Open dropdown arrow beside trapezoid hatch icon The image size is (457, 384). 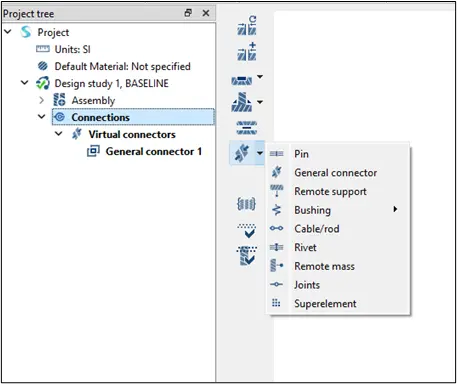point(260,102)
